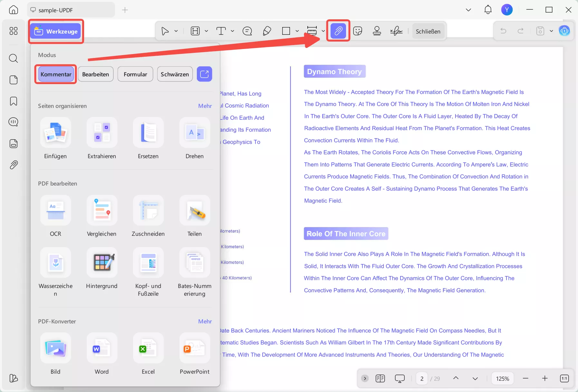Convert PDF to Excel
578x392 pixels.
(x=148, y=354)
